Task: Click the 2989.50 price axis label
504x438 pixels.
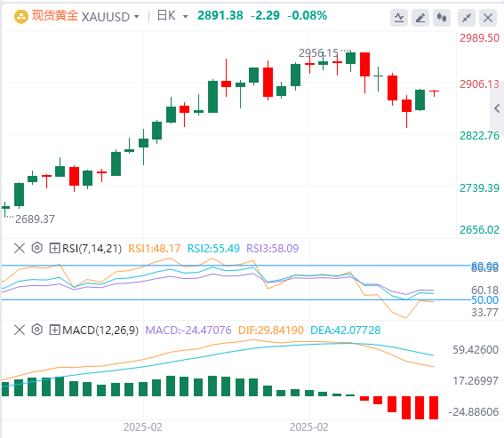Action: 479,38
